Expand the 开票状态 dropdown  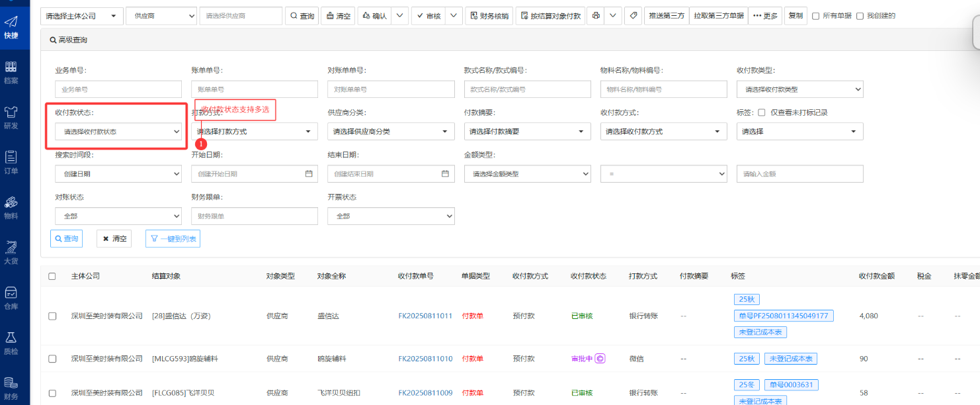pos(391,216)
